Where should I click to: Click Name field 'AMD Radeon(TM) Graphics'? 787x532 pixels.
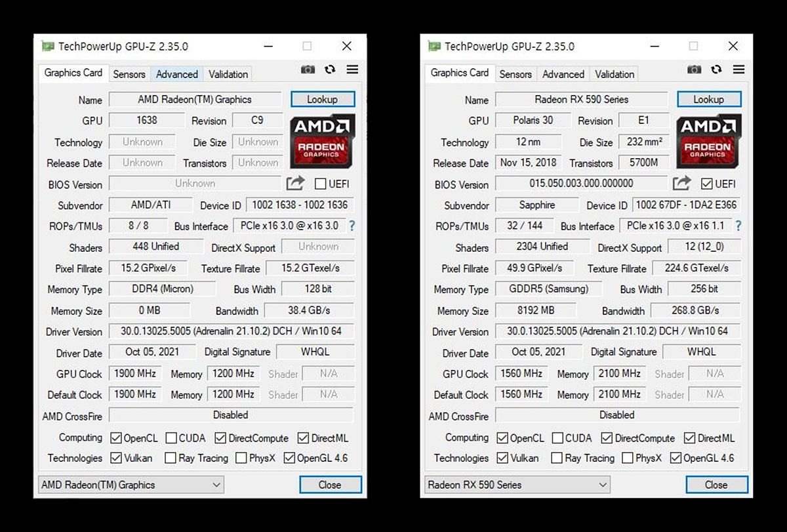[x=195, y=100]
